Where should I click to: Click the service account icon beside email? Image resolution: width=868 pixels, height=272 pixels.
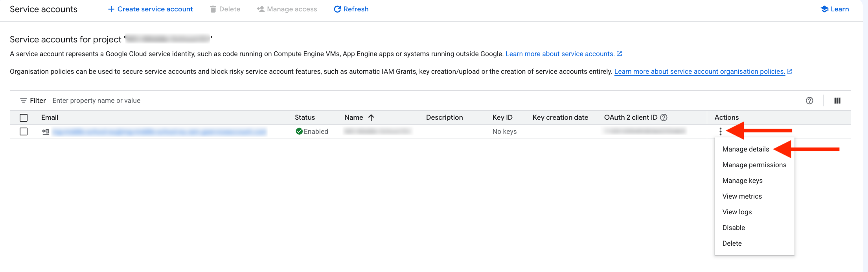click(46, 132)
